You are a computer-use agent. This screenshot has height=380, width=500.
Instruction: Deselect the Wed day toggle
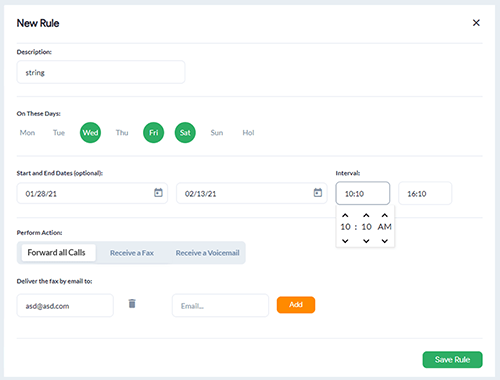pyautogui.click(x=90, y=133)
